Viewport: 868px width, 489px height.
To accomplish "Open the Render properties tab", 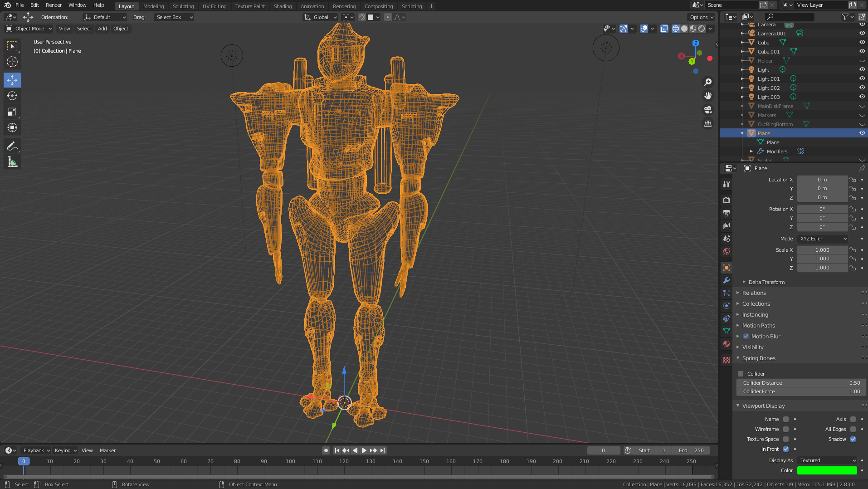I will pyautogui.click(x=727, y=200).
